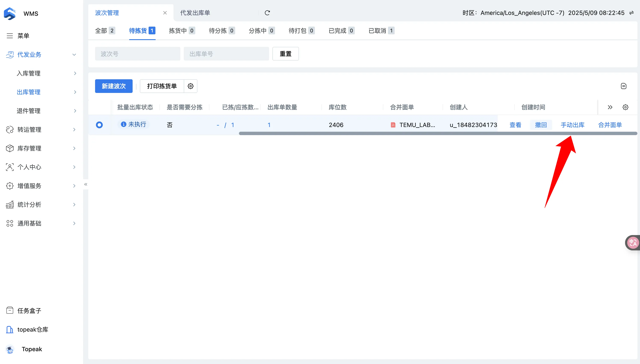The height and width of the screenshot is (364, 640).
Task: Open the document log icon at right
Action: click(x=624, y=86)
